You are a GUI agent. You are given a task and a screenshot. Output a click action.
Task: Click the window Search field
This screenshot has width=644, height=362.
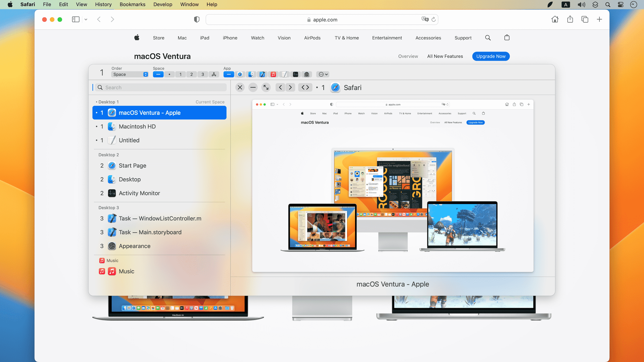[161, 87]
